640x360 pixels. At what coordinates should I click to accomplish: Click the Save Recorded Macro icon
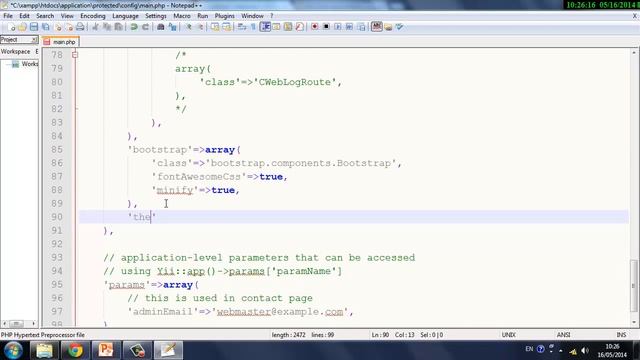point(361,27)
